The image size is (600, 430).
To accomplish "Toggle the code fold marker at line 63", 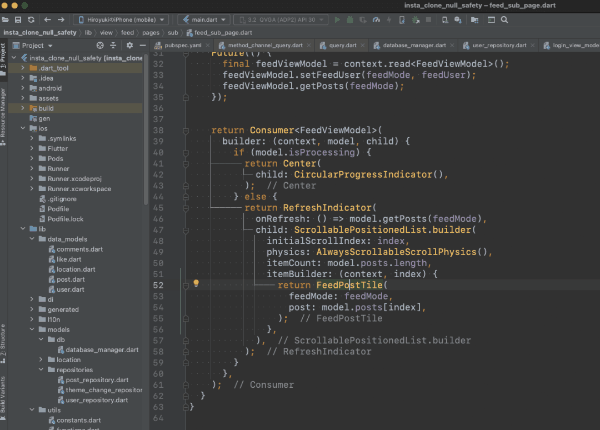I will [186, 407].
